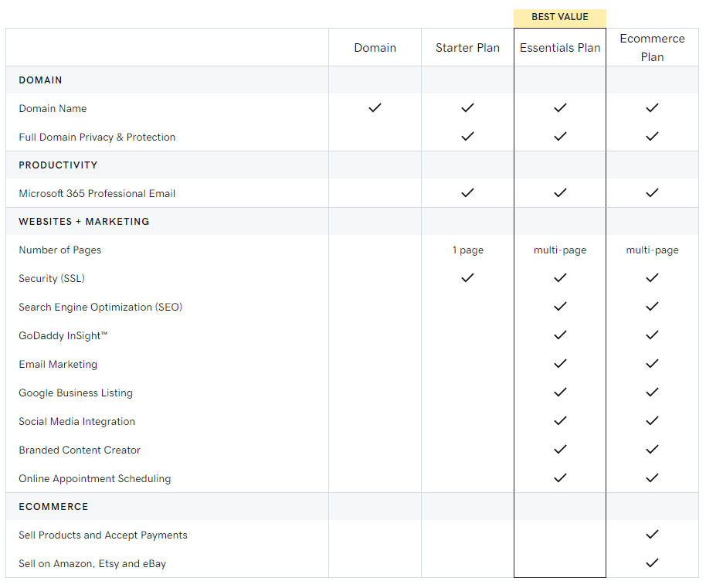Open the Number of Pages feature link
Viewport: 706px width, 588px height.
[x=59, y=250]
